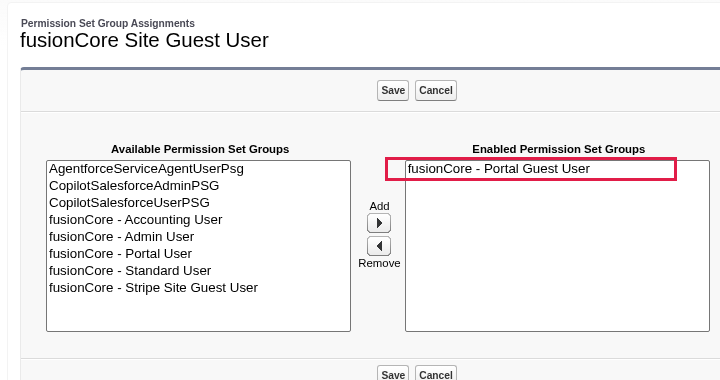This screenshot has height=380, width=720.
Task: Select fusionCore - Stripe Site Guest User option
Action: click(198, 288)
